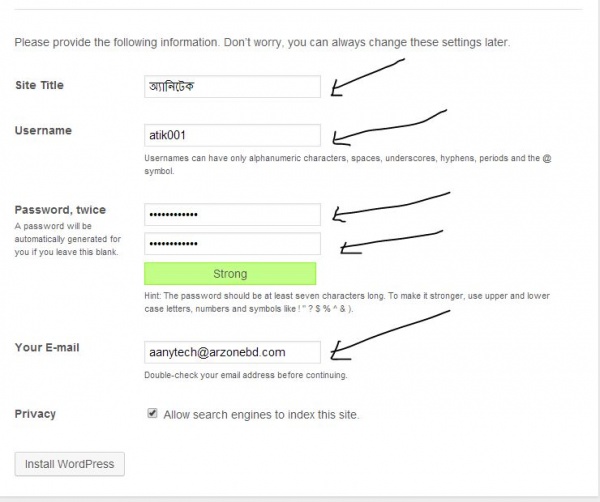This screenshot has width=600, height=502.
Task: Click the 'Allow search engines to index' label
Action: point(260,414)
